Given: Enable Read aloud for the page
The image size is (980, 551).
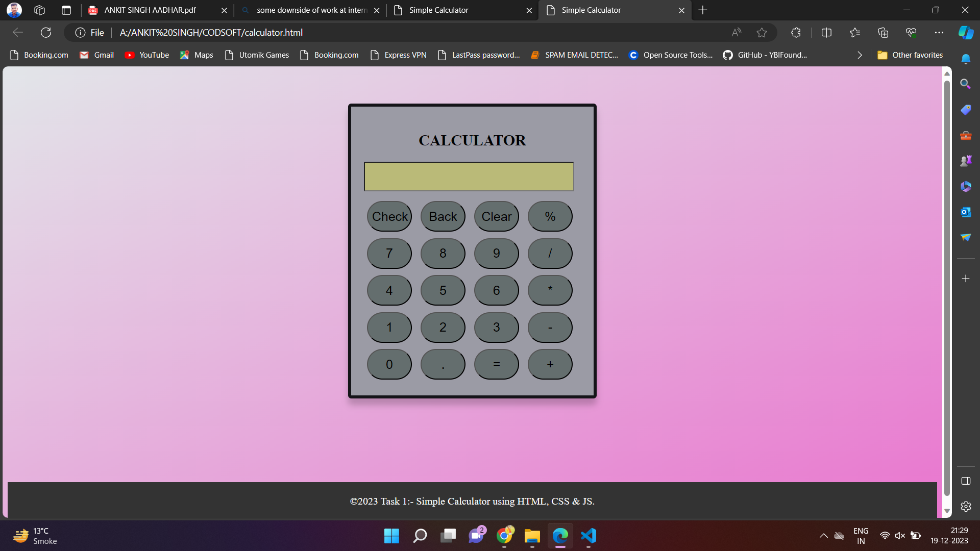Looking at the screenshot, I should (736, 32).
